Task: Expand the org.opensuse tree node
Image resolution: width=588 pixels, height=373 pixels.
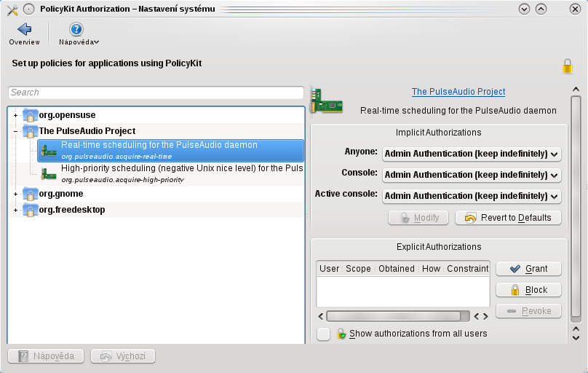Action: point(15,115)
